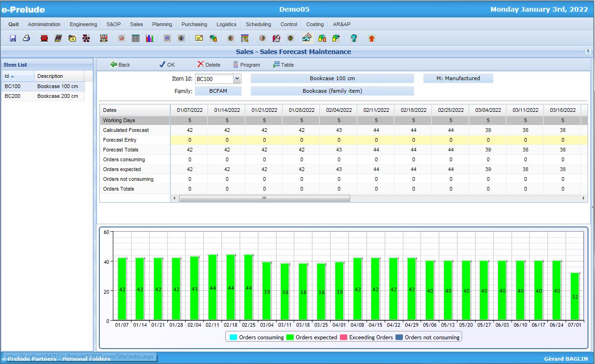Open the Sales menu
The height and width of the screenshot is (364, 595).
coord(136,24)
